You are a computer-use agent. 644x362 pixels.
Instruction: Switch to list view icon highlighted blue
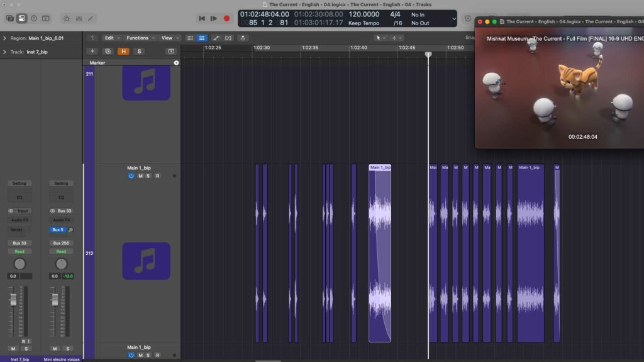point(202,38)
